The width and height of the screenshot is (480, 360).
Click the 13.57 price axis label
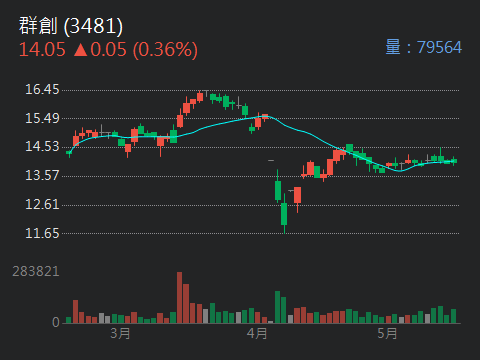[42, 175]
